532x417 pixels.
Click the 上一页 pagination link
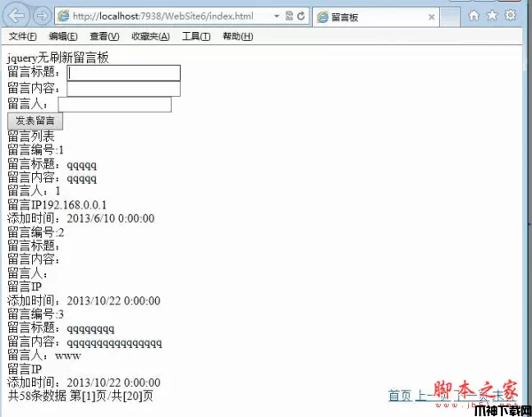tap(433, 396)
